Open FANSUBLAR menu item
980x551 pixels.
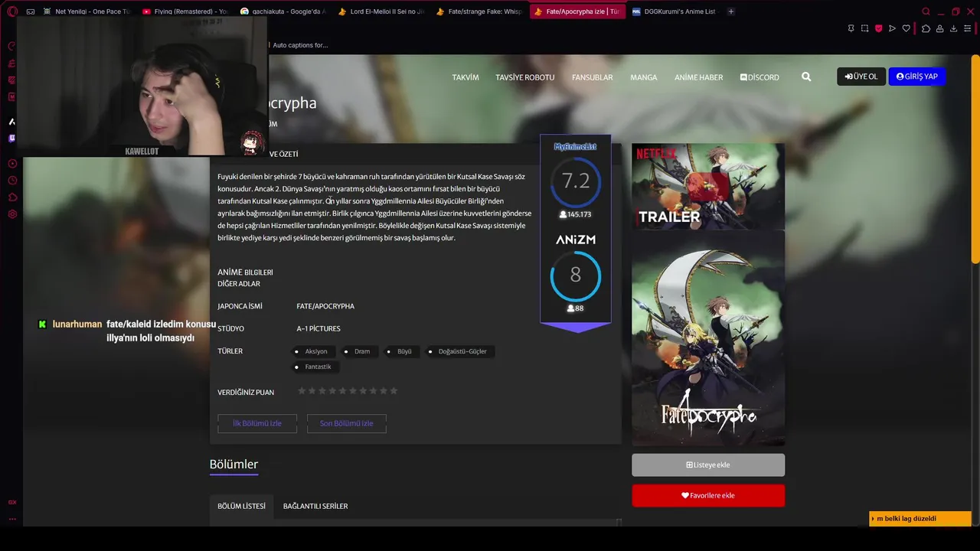point(592,77)
